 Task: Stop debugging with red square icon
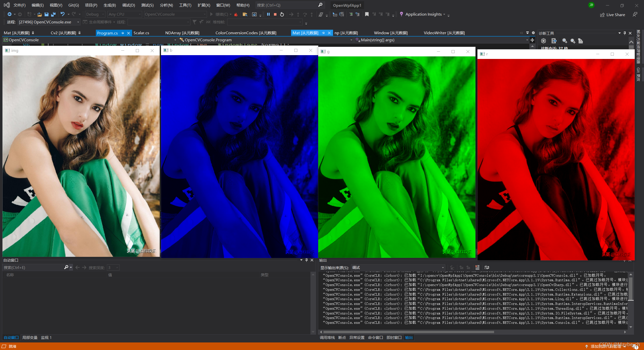click(x=275, y=14)
